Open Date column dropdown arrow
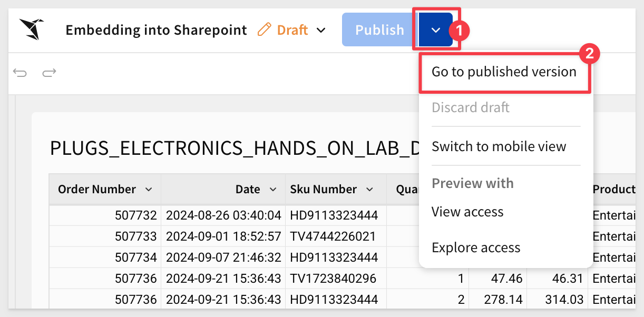644x317 pixels. (x=273, y=189)
